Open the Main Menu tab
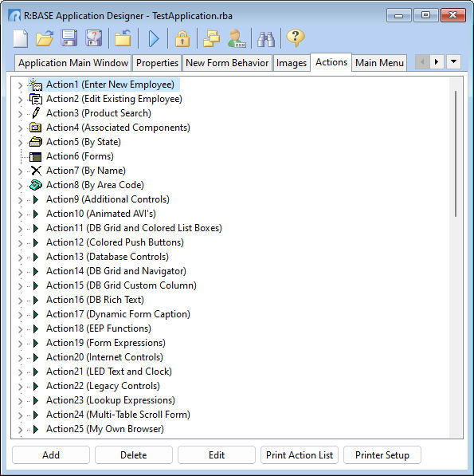Screen dimensions: 474x476 pos(379,63)
